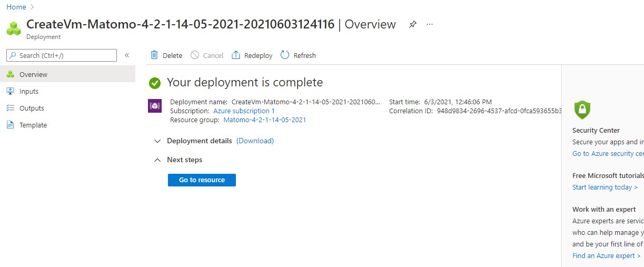Collapse the Next steps section
Image resolution: width=644 pixels, height=267 pixels.
(157, 160)
